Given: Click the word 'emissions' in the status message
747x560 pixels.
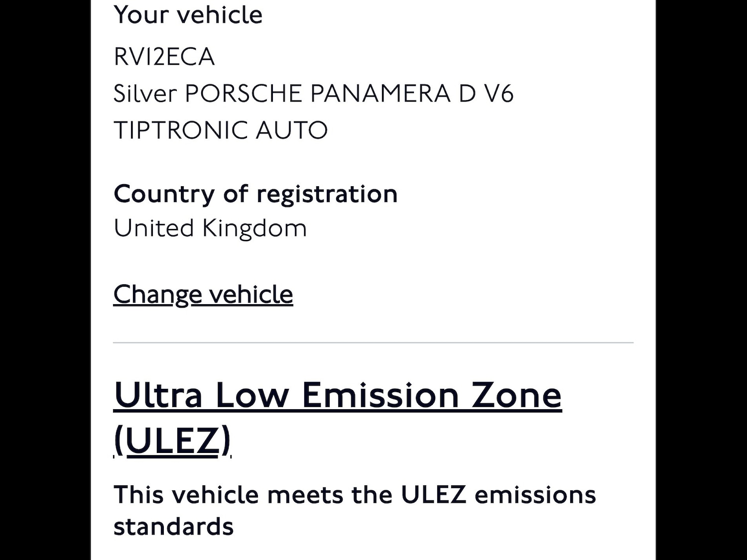Looking at the screenshot, I should point(535,495).
